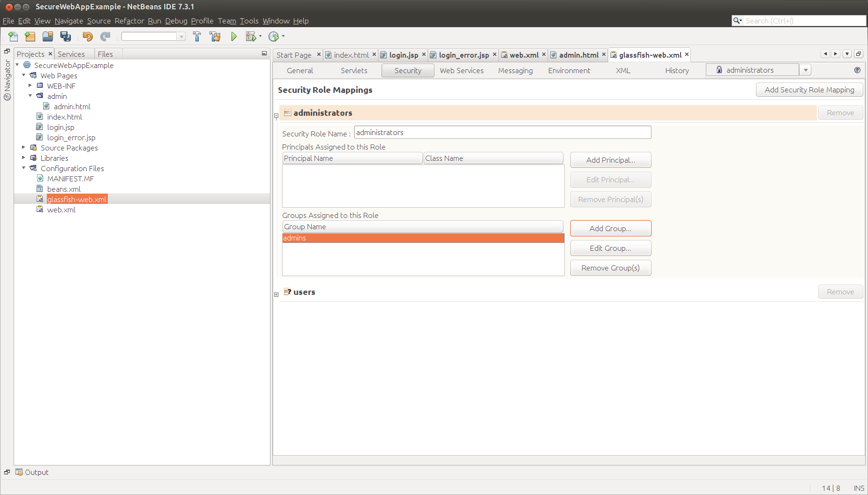Image resolution: width=868 pixels, height=495 pixels.
Task: Close the glassfish-web.xml tab
Action: pos(687,54)
